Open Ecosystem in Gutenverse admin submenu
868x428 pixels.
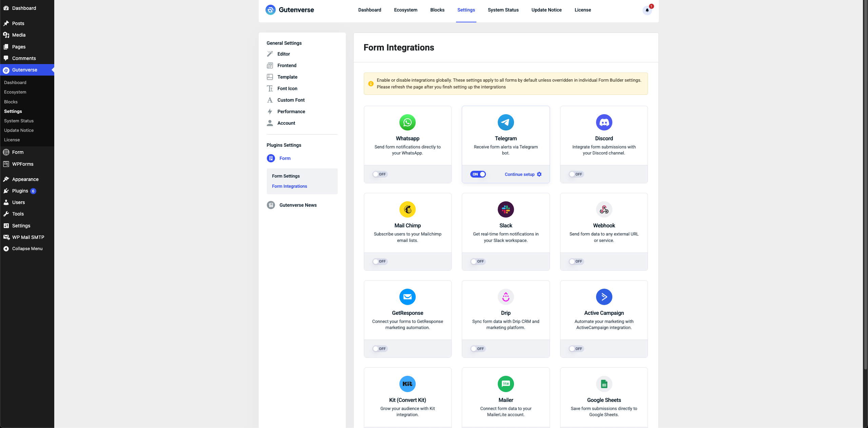click(x=15, y=92)
